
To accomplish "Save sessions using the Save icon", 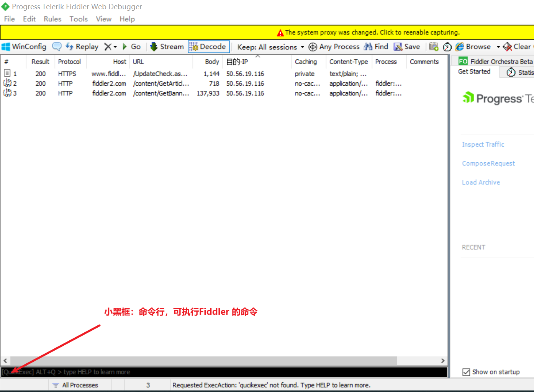I will pos(398,47).
